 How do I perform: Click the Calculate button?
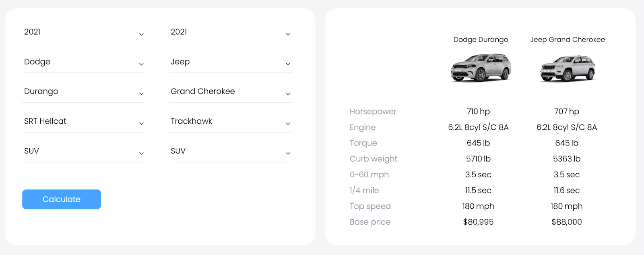click(x=62, y=199)
